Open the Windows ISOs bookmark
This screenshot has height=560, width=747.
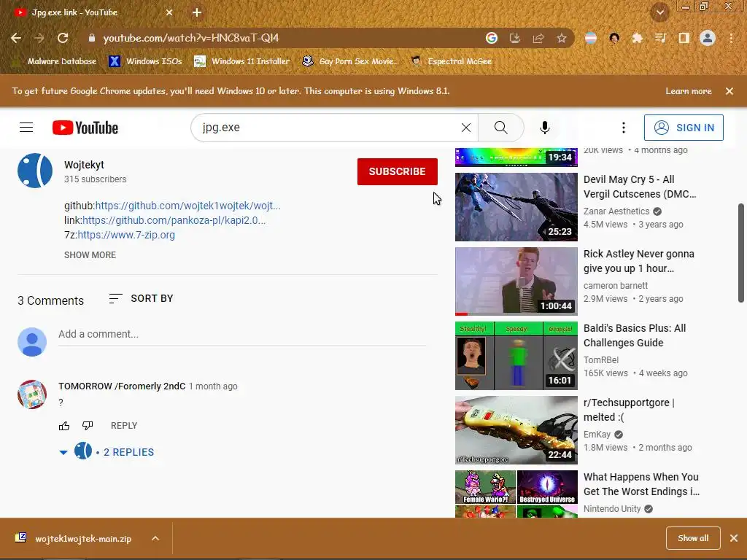[x=146, y=61]
